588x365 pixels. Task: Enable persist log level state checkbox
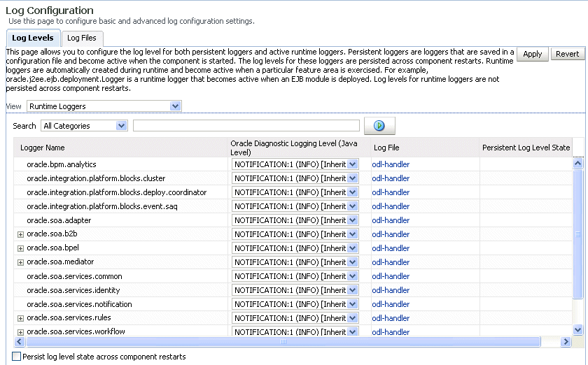(17, 357)
